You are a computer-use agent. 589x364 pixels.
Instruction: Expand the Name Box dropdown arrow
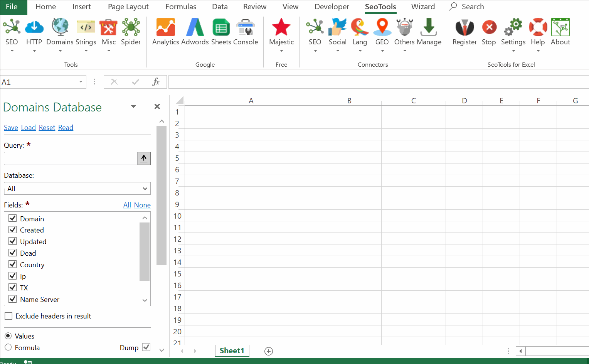(x=81, y=82)
